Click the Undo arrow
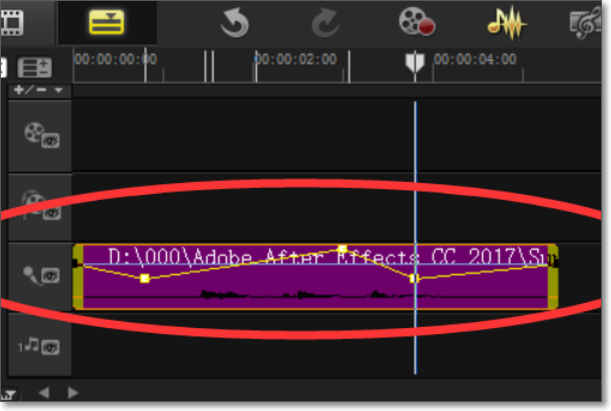 point(235,24)
